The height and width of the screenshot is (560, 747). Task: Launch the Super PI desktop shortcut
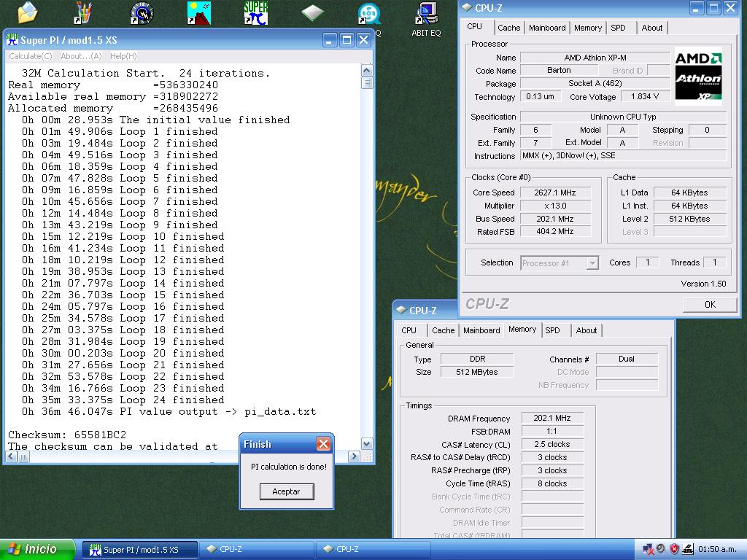(256, 13)
